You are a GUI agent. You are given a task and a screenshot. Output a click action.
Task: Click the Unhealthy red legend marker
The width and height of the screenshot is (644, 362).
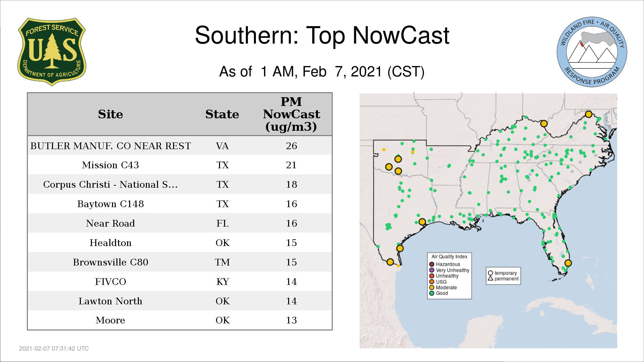coord(432,276)
